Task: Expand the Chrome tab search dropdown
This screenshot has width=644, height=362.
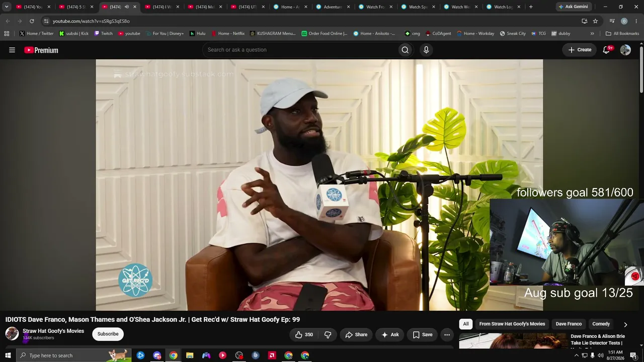Action: [7, 7]
